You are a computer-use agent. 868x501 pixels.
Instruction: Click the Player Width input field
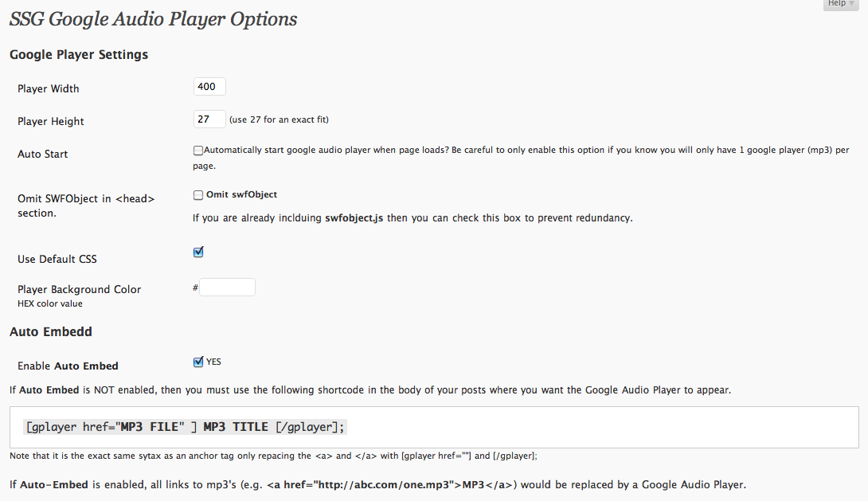pos(209,87)
